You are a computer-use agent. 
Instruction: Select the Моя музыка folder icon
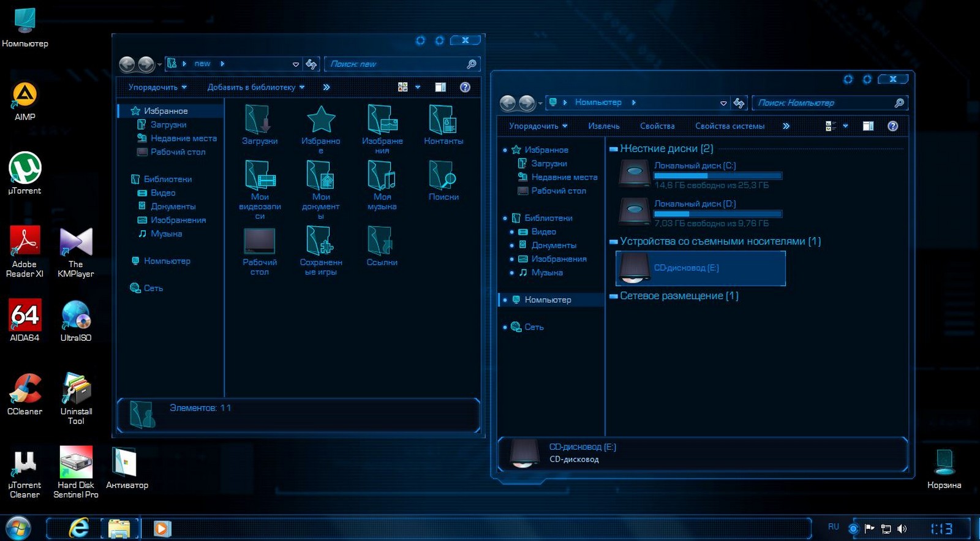pos(382,185)
